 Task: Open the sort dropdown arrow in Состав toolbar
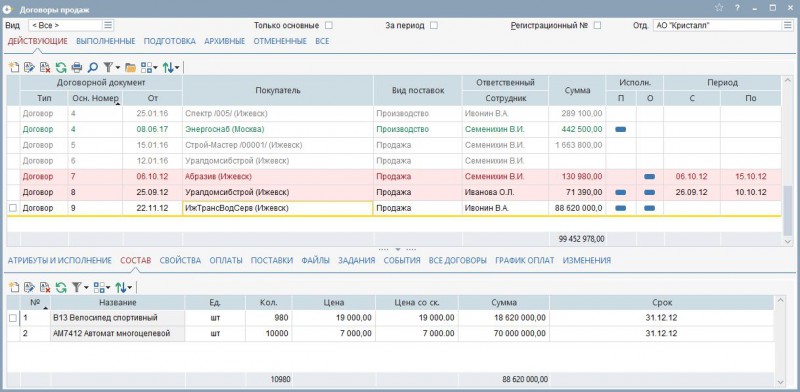(x=130, y=288)
